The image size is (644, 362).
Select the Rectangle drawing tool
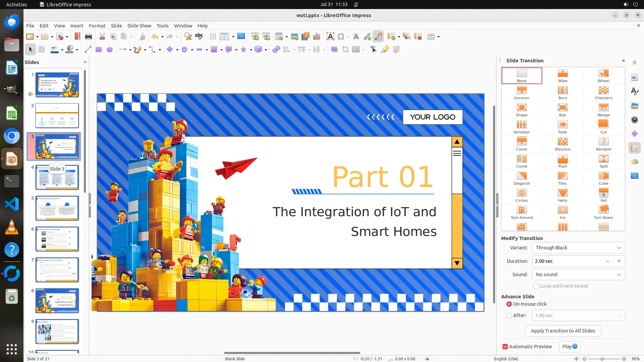point(98,50)
